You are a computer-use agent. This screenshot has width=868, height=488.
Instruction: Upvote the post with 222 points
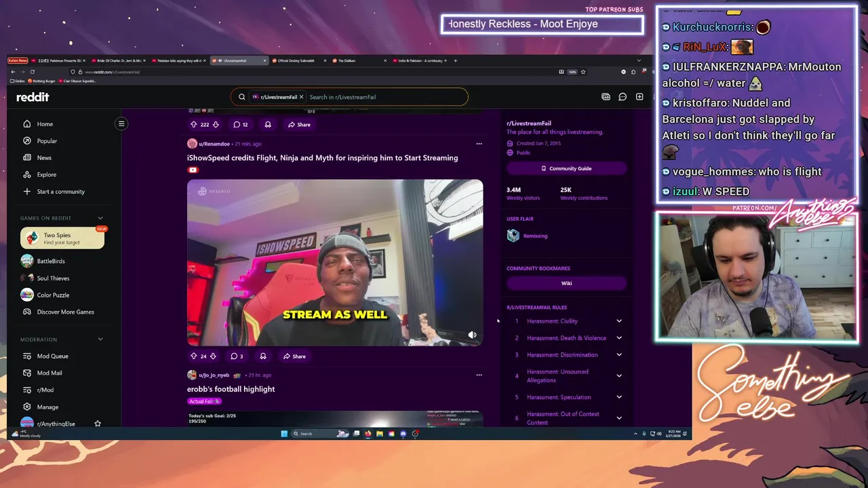click(x=193, y=125)
